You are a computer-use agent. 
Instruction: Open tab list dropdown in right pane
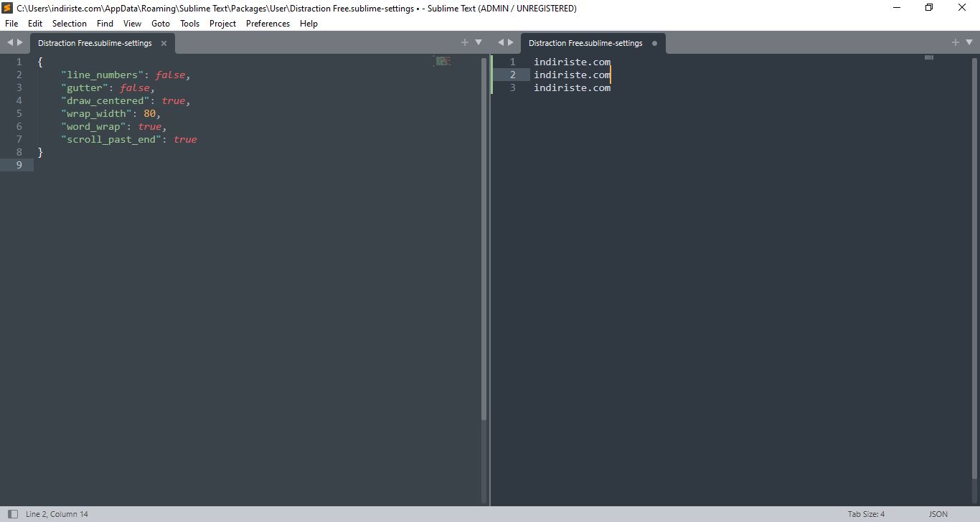click(969, 42)
